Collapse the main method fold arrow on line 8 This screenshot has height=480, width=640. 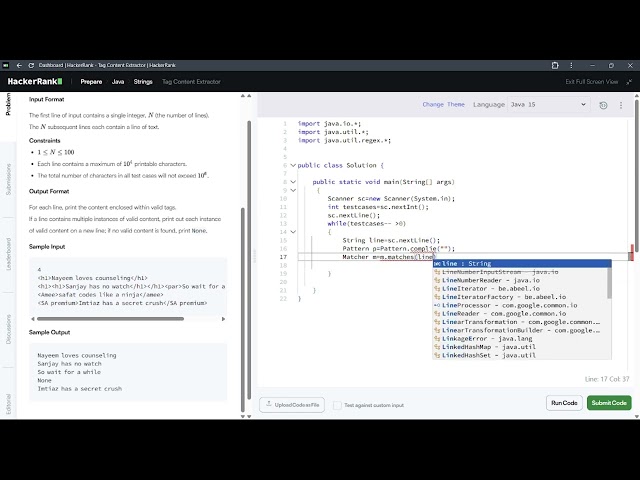293,182
